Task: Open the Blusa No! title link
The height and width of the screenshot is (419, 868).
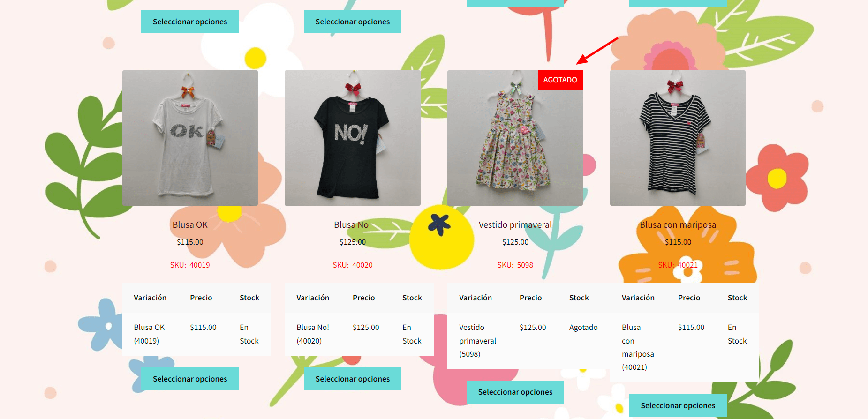Action: (353, 225)
